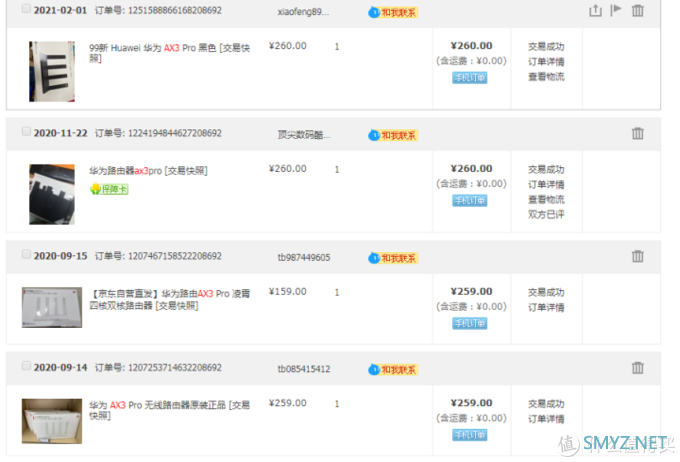
Task: Open product thumbnail of 2021-02-01 order
Action: pyautogui.click(x=52, y=72)
